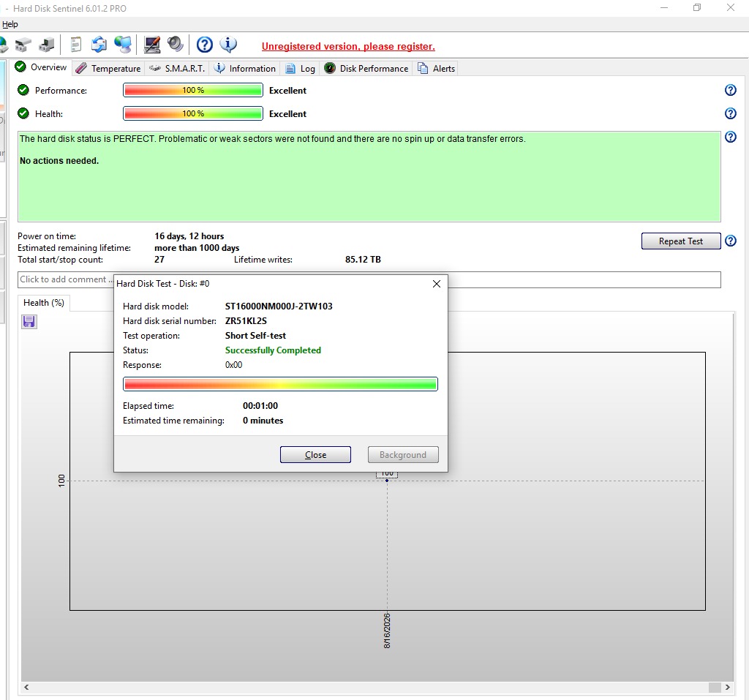Click the send email test toolbar icon
This screenshot has height=700, width=749.
(99, 45)
